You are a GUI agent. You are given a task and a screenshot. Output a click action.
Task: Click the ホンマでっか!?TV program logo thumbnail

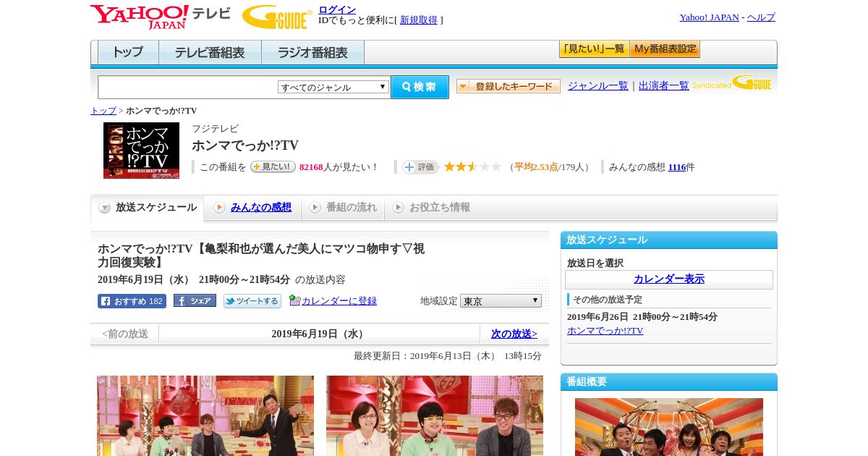(x=141, y=151)
